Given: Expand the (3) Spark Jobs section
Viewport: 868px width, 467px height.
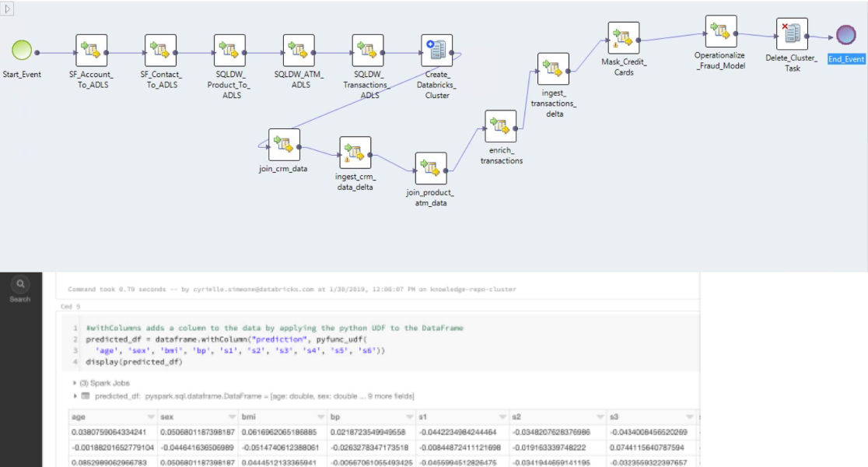Looking at the screenshot, I should click(x=74, y=383).
